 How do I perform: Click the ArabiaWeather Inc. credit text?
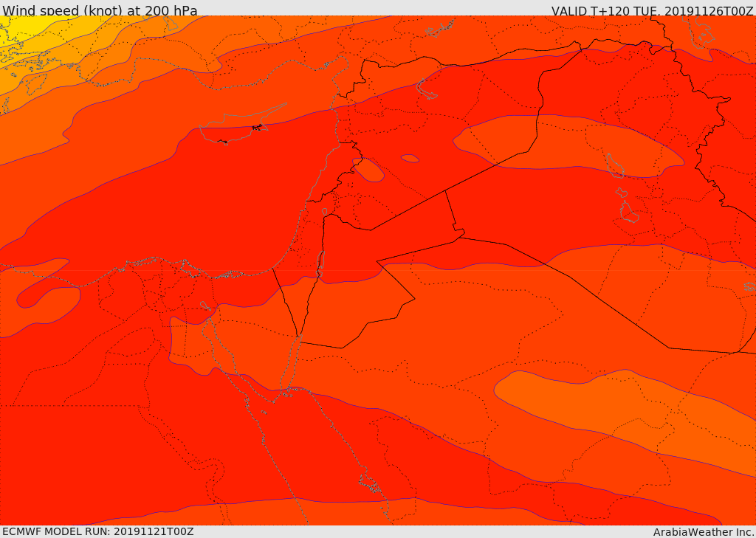[704, 532]
